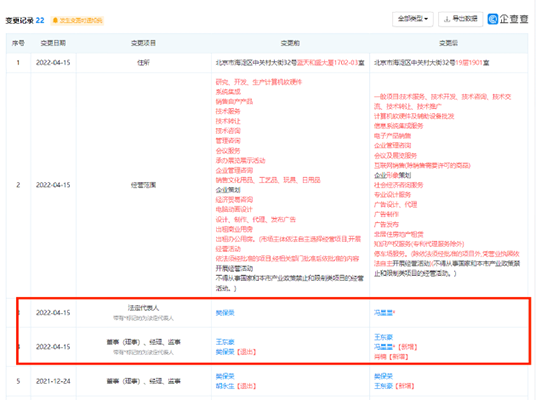Click 计算机软硬件及辅助设备批发 line in 变更后
The image size is (536, 400).
pos(414,116)
